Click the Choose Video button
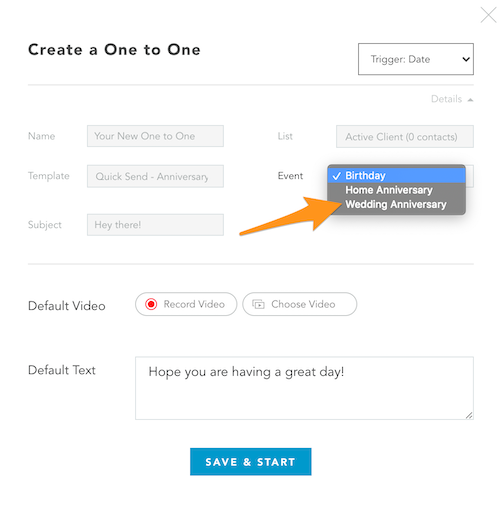This screenshot has width=500, height=512. [300, 304]
